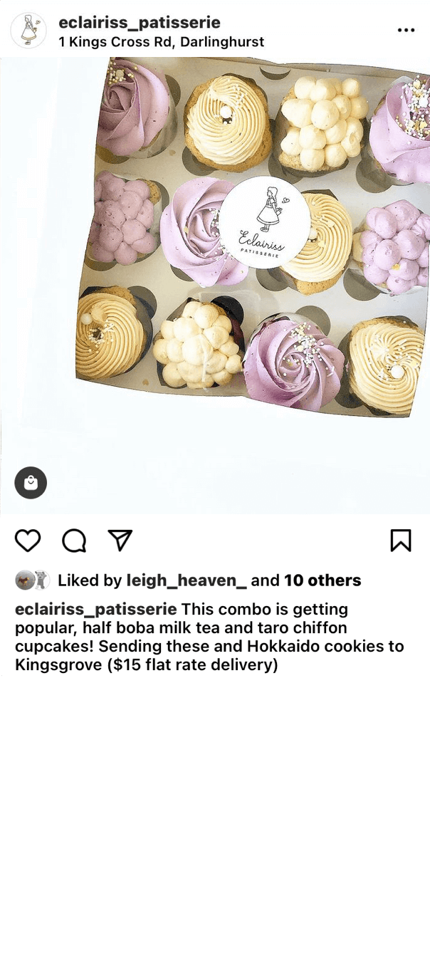Viewport: 430px width, 980px height.
Task: View products via the shopping bag icon
Action: point(31,483)
